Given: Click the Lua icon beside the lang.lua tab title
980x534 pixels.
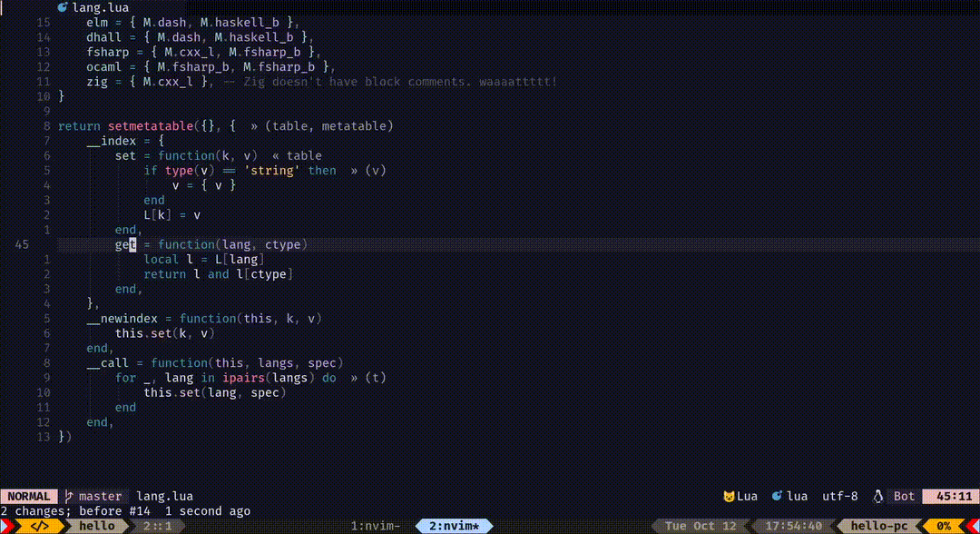Looking at the screenshot, I should (63, 7).
